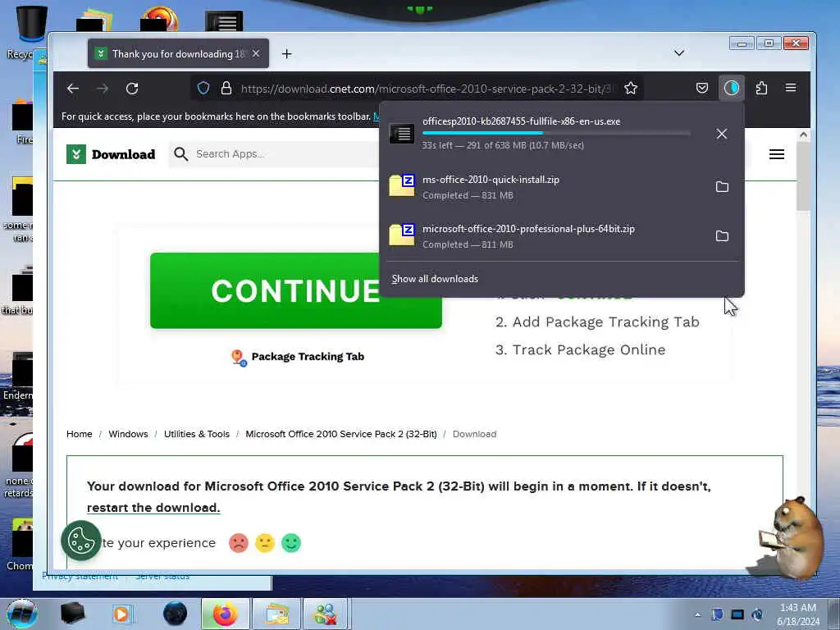
Task: Open the Extensions puzzle icon
Action: (x=761, y=88)
